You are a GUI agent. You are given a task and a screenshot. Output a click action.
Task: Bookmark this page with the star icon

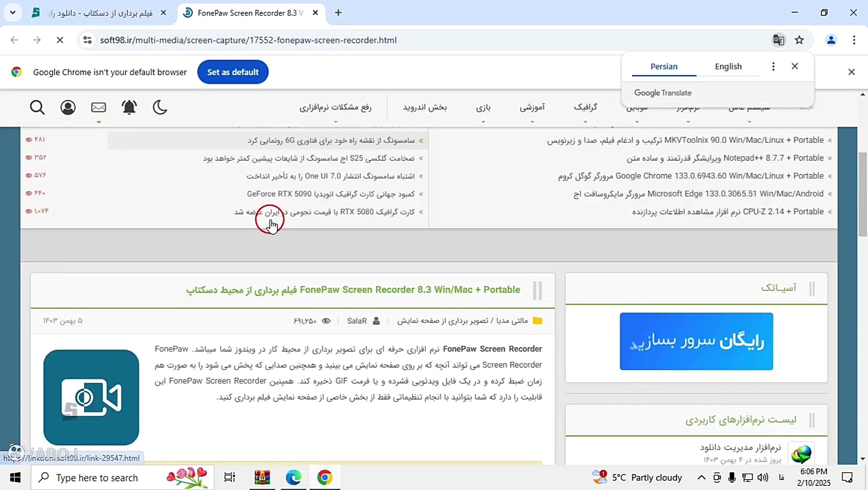pyautogui.click(x=799, y=40)
